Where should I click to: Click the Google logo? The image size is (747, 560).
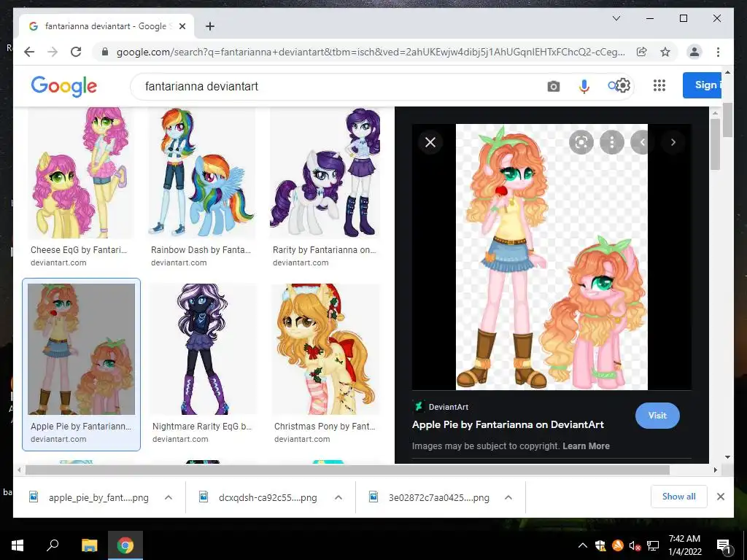(x=64, y=86)
